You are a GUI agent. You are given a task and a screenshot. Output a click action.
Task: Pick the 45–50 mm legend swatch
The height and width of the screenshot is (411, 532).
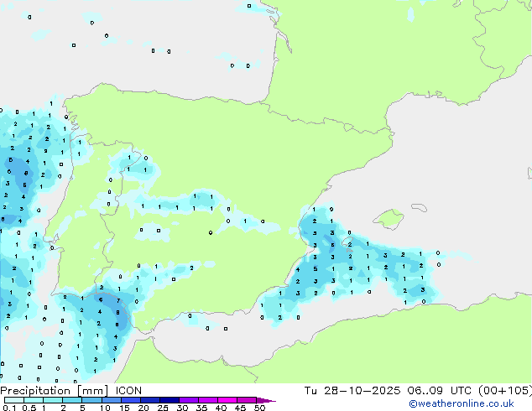click(247, 400)
